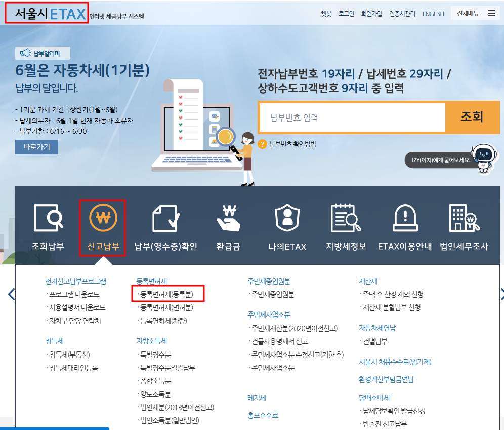Open the hamburger full menu icon
This screenshot has width=504, height=430.
pyautogui.click(x=491, y=13)
